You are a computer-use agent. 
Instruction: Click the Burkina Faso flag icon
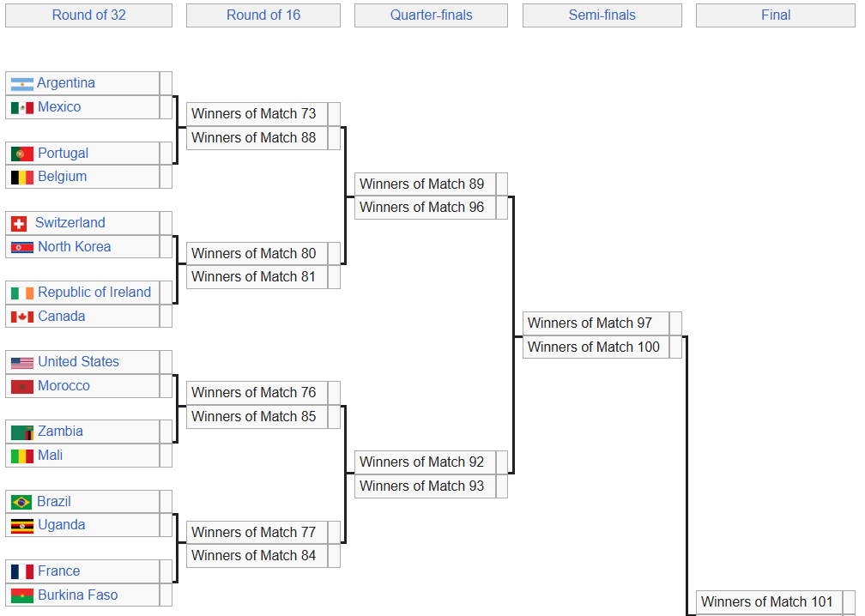point(22,595)
